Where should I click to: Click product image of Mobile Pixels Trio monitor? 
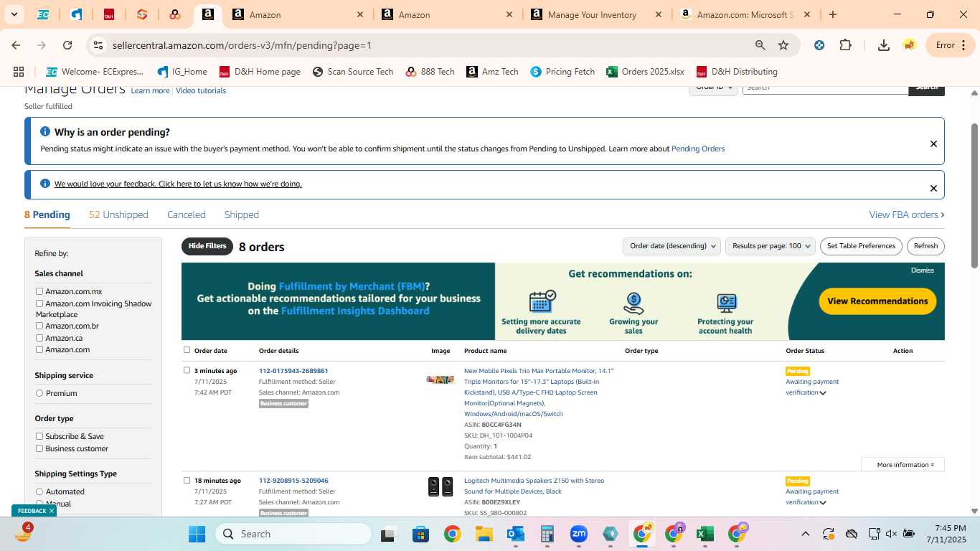click(440, 380)
